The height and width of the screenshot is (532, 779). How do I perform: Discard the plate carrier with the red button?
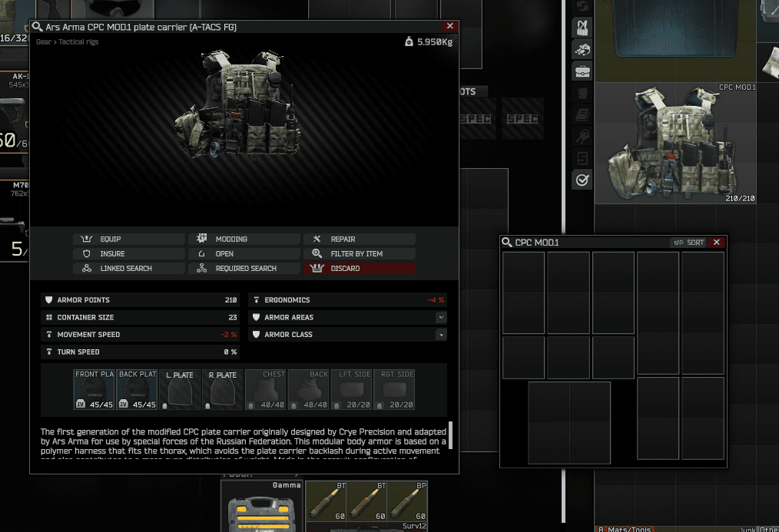click(360, 268)
